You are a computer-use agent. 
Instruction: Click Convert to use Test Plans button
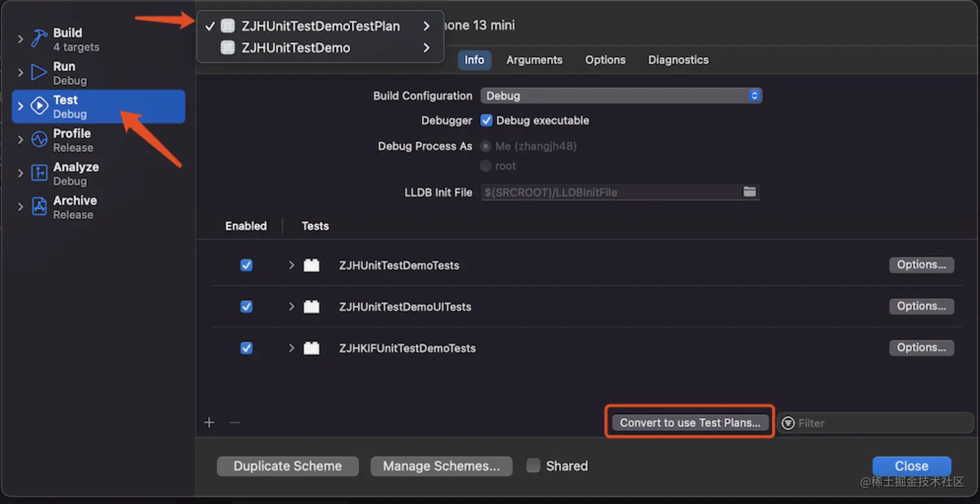pyautogui.click(x=690, y=423)
